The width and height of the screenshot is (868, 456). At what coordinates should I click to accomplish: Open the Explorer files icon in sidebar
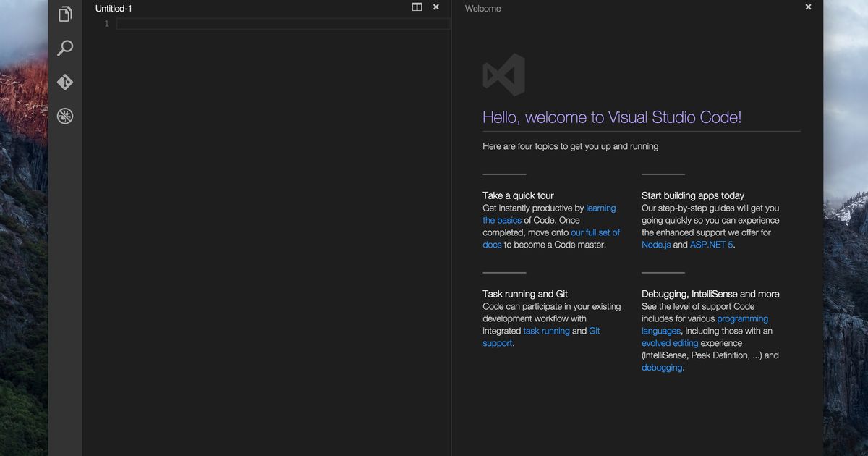coord(65,14)
